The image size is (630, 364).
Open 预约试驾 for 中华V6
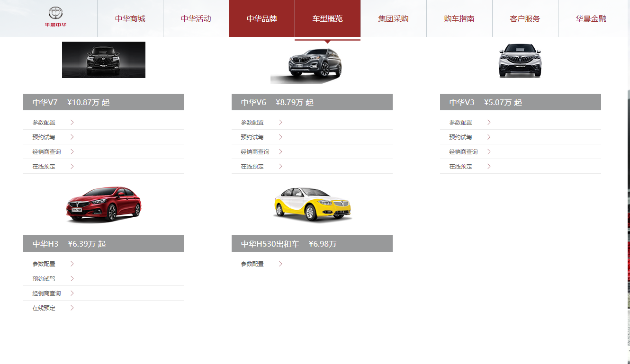pos(252,137)
